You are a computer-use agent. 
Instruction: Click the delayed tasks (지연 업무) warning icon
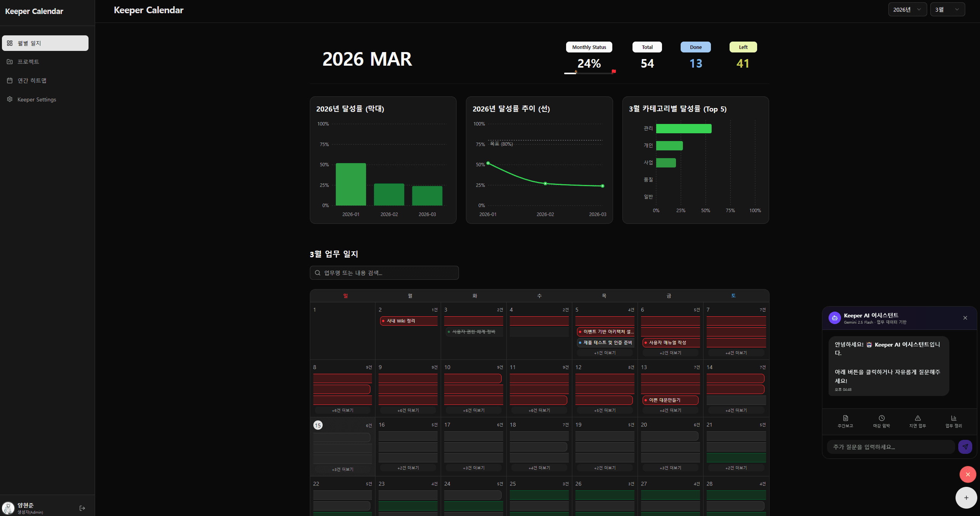(917, 421)
